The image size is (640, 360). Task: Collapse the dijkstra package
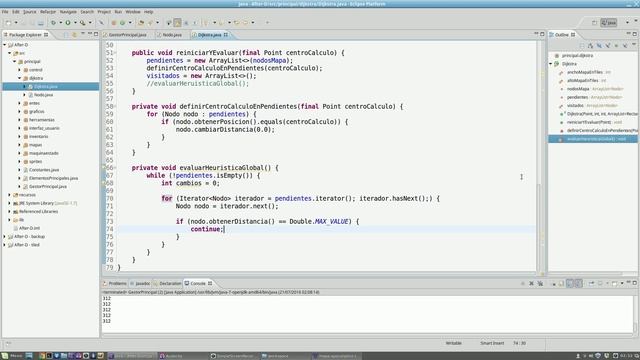pos(20,78)
